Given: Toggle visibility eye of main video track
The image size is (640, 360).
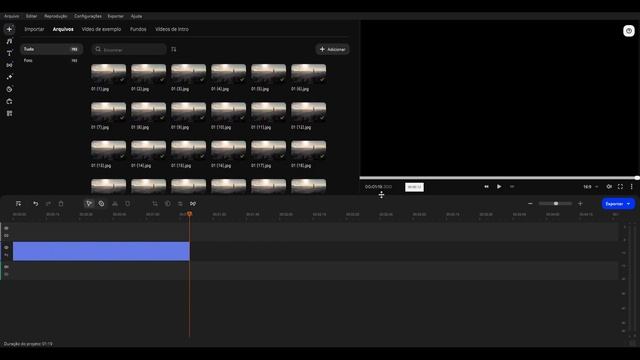Looking at the screenshot, I should click(6, 247).
